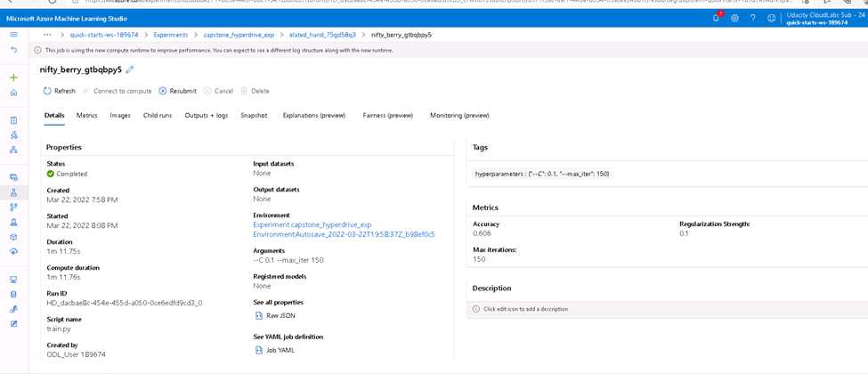Go to Home via the house icon
The image size is (868, 374).
pos(14,92)
